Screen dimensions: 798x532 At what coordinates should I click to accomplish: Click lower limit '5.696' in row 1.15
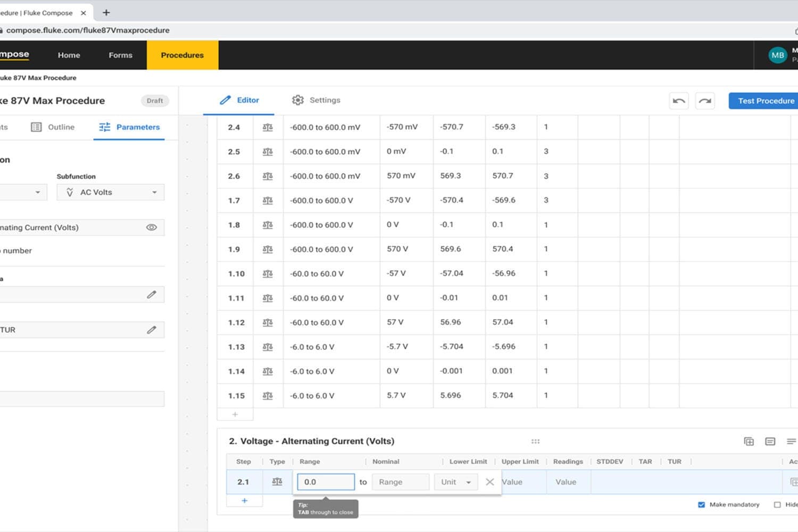(x=451, y=395)
